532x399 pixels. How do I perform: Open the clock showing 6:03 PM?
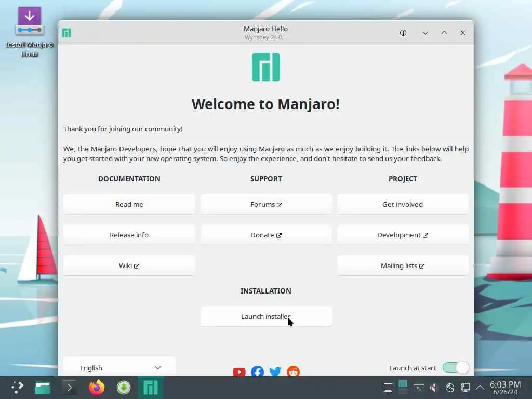(x=505, y=388)
